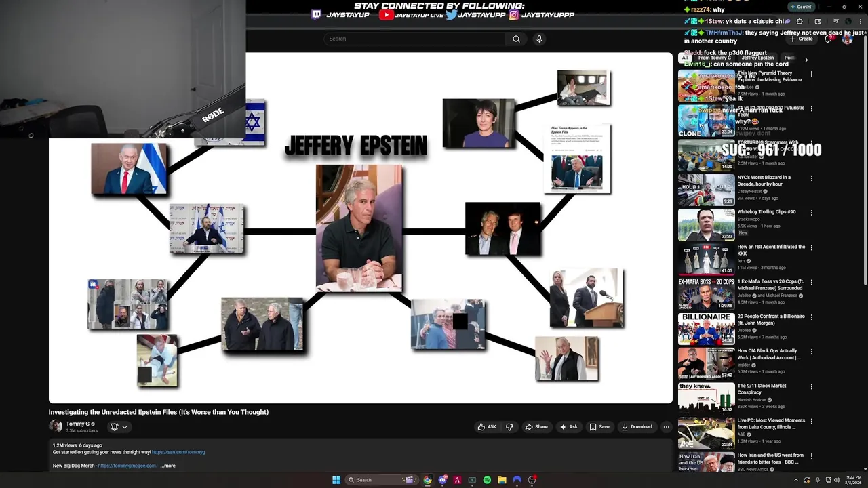Open the Gemini button in Chrome
The width and height of the screenshot is (868, 488).
(800, 7)
